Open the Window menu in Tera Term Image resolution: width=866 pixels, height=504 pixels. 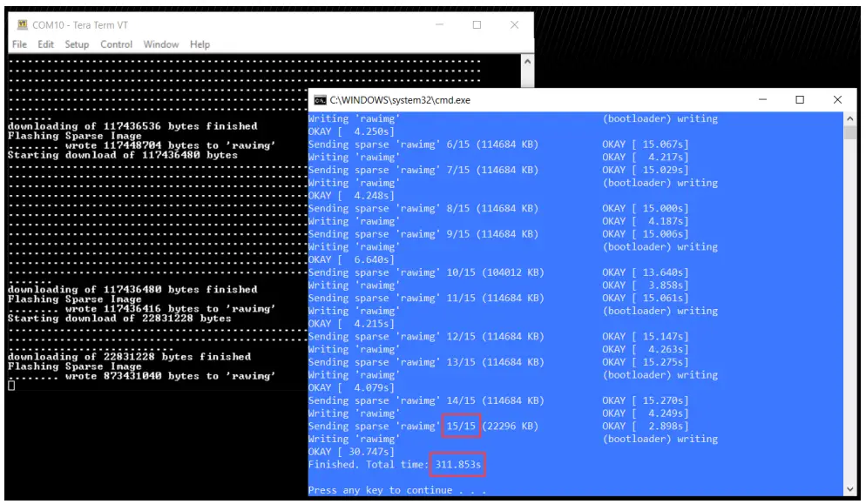(x=160, y=44)
